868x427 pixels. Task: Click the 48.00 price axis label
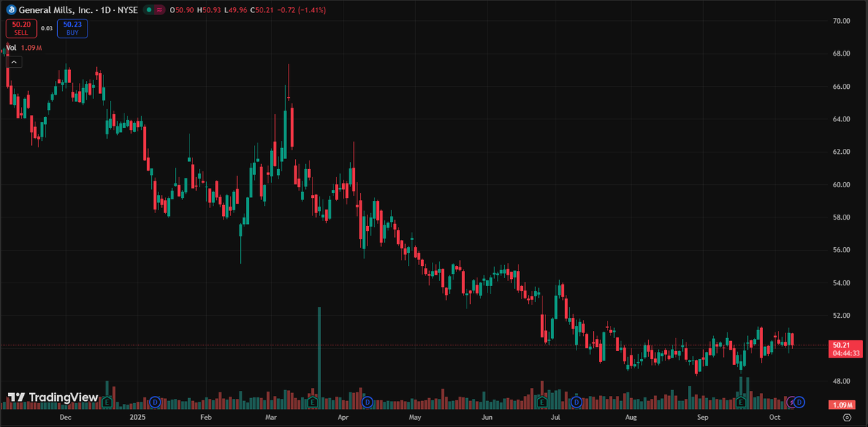click(841, 381)
